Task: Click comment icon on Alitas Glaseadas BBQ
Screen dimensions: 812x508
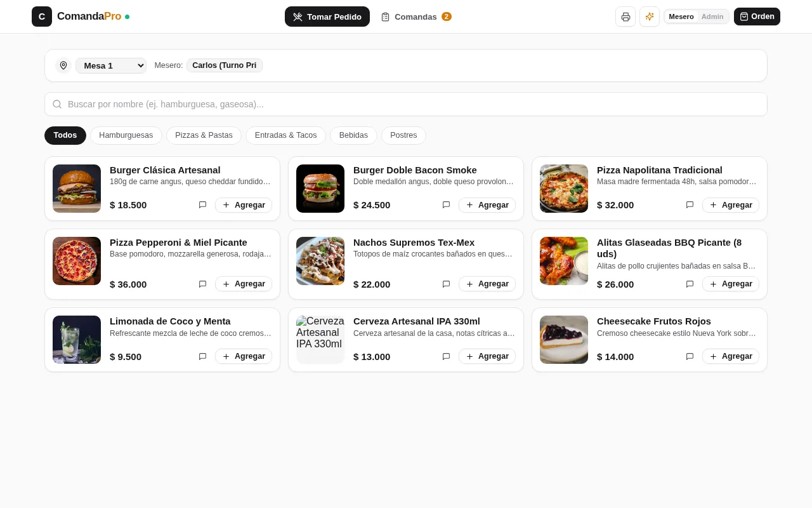Action: click(x=690, y=284)
